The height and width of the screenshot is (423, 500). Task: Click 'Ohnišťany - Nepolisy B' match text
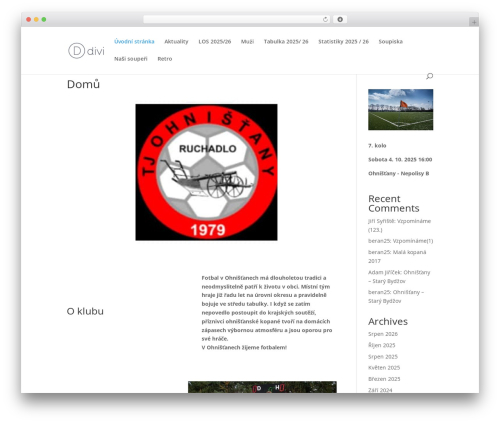(x=399, y=173)
